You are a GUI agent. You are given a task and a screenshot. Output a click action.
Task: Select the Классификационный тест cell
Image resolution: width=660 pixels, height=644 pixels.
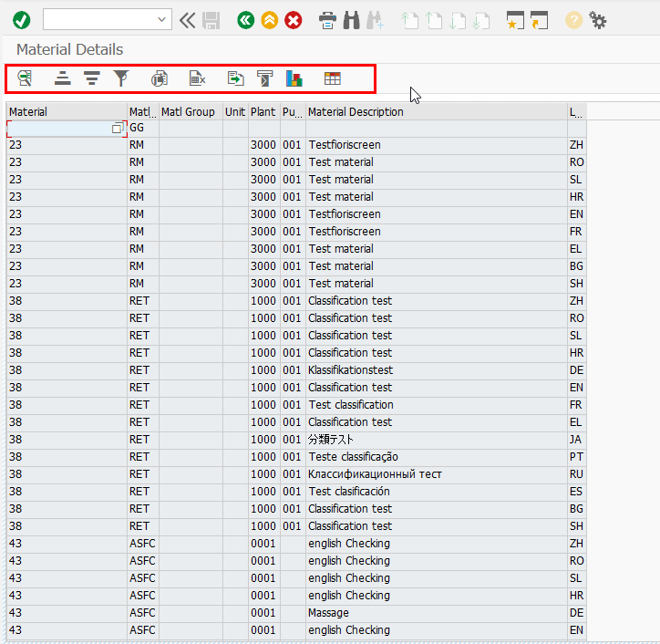[x=436, y=474]
